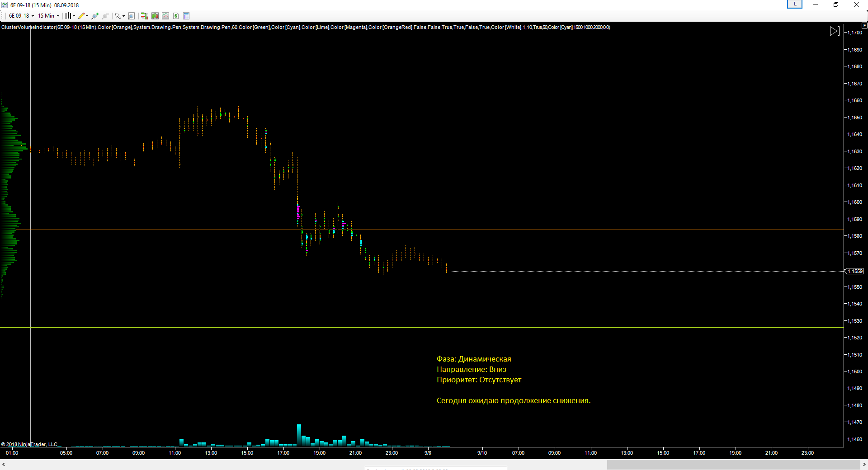
Task: Click the 9/10 date label on time axis
Action: [482, 453]
